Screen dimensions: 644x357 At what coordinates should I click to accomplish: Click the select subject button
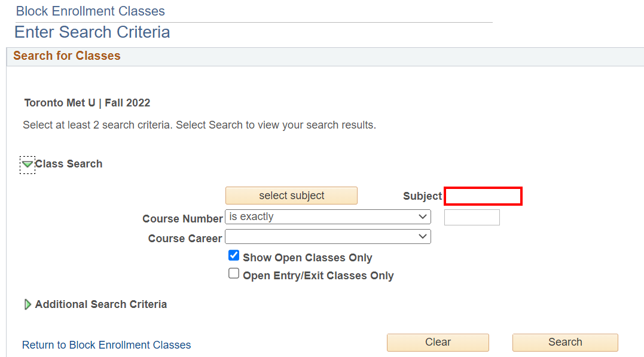[291, 196]
